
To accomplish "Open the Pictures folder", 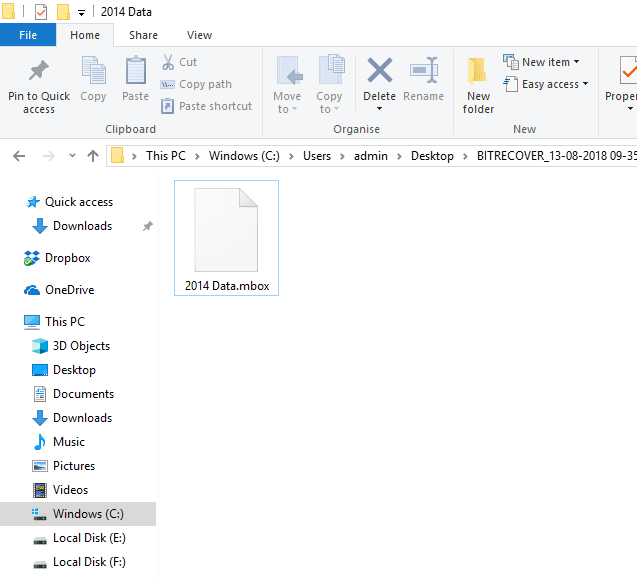I will pyautogui.click(x=74, y=466).
